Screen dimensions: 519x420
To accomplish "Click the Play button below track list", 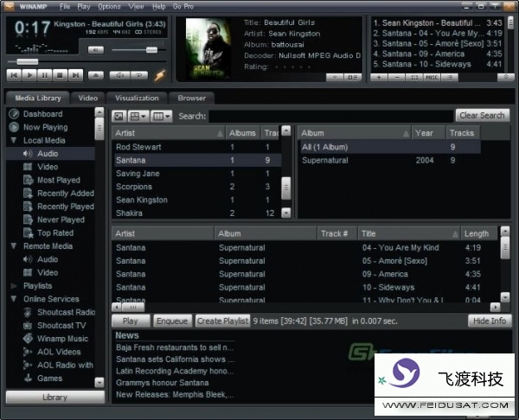I will pyautogui.click(x=131, y=321).
